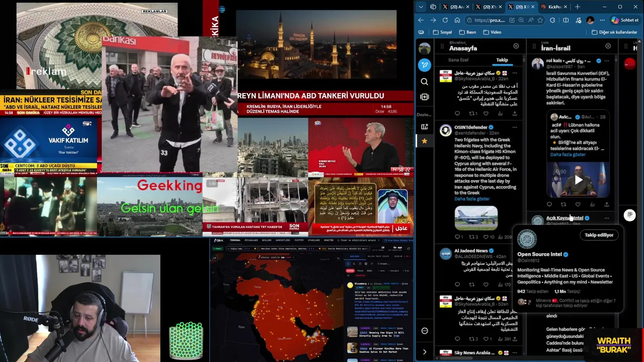Share the first Sky News Arabia post
The width and height of the screenshot is (644, 362).
click(514, 114)
